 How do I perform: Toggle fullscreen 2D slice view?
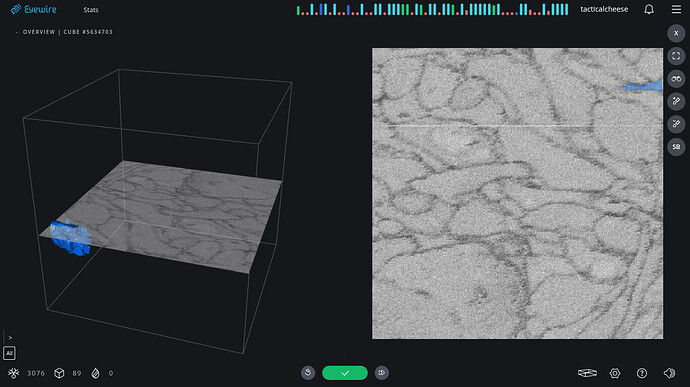tap(676, 56)
